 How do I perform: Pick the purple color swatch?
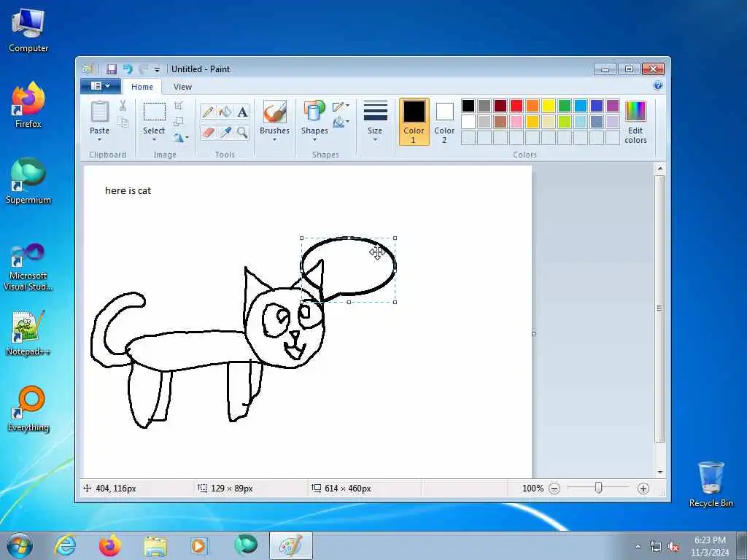[x=613, y=105]
